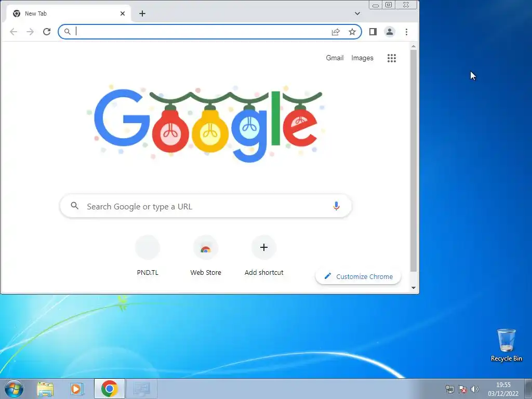
Task: Launch Windows Media Player from taskbar
Action: pos(77,389)
